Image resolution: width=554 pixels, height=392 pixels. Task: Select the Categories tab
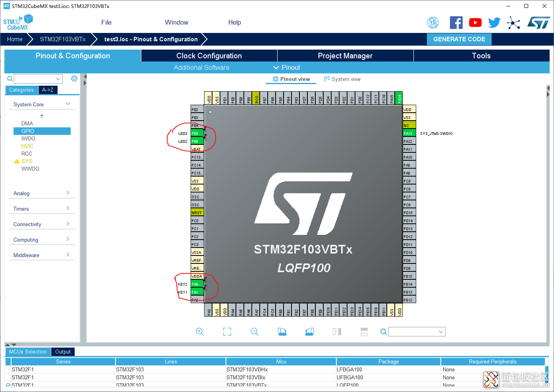click(21, 90)
